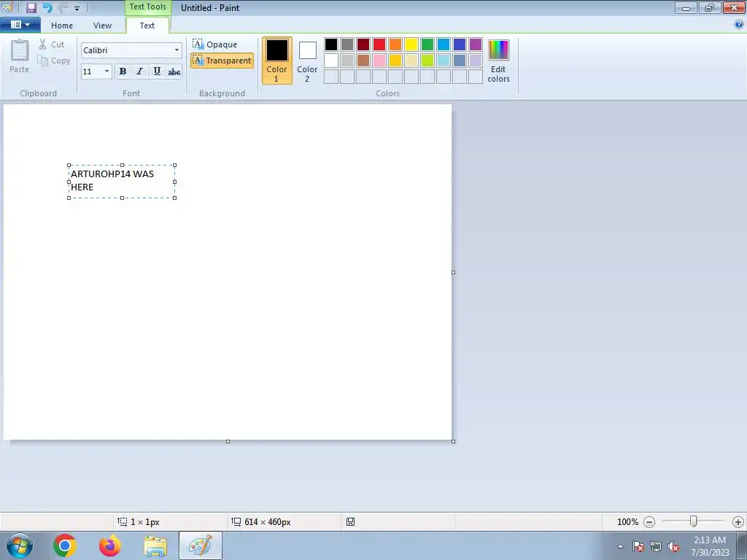The width and height of the screenshot is (747, 560).
Task: Pick the turquoise blue color swatch
Action: [444, 44]
